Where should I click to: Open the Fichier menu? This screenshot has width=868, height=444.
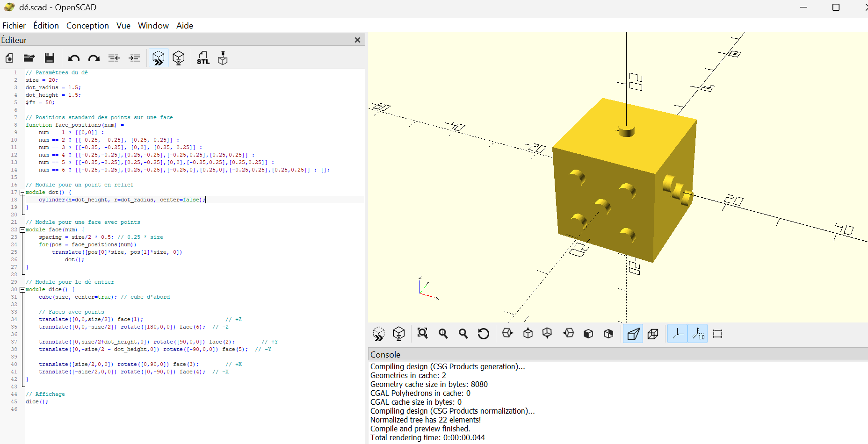tap(14, 26)
